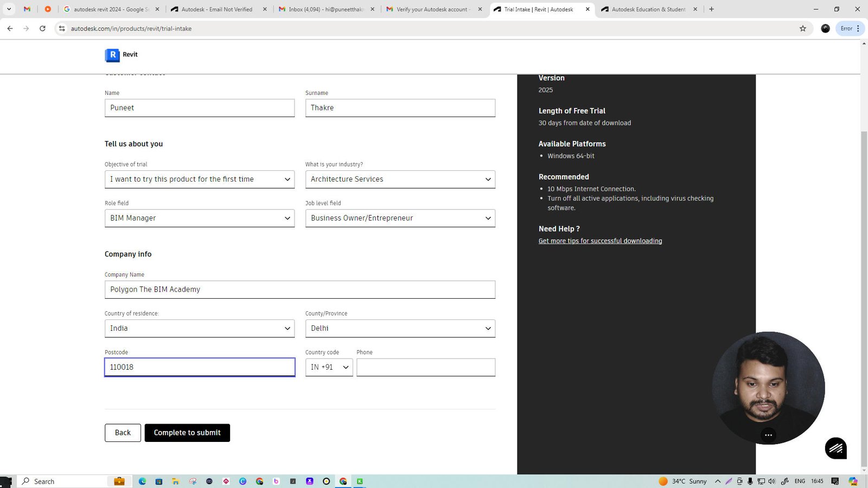
Task: Open the tab search chevron dropdown
Action: [x=9, y=9]
